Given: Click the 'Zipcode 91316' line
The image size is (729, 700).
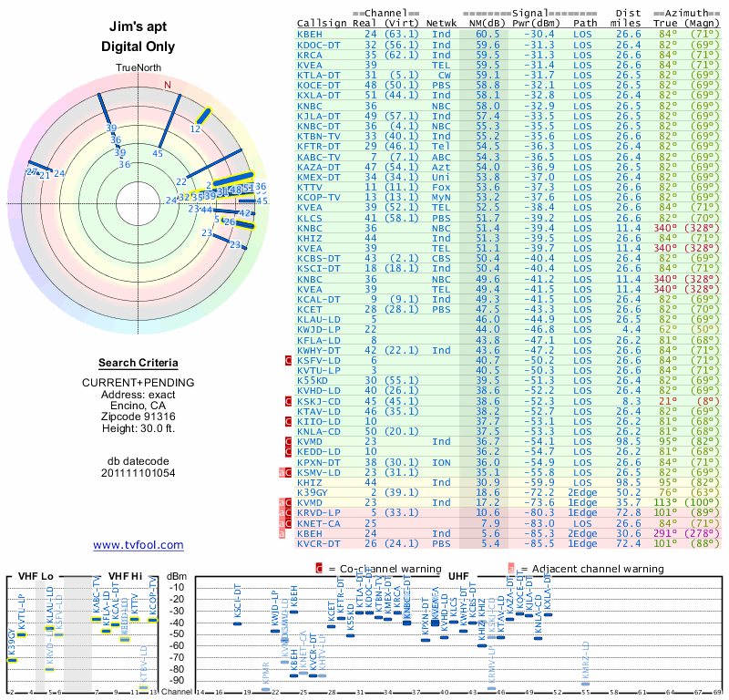Looking at the screenshot, I should pyautogui.click(x=139, y=417).
